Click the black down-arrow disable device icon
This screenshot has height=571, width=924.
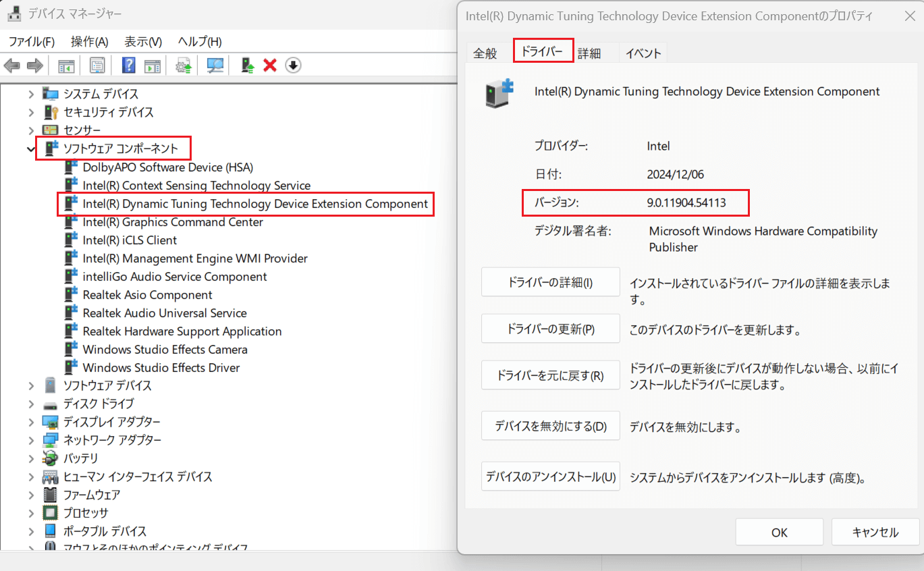point(293,65)
